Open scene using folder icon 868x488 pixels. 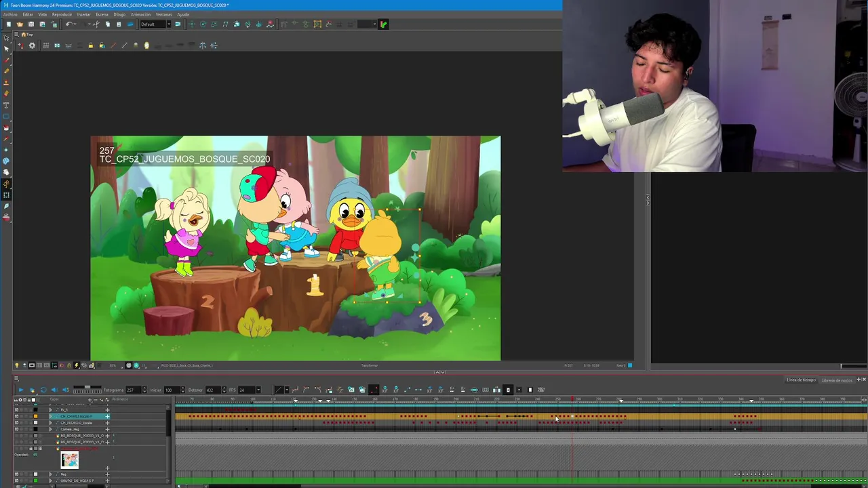20,24
